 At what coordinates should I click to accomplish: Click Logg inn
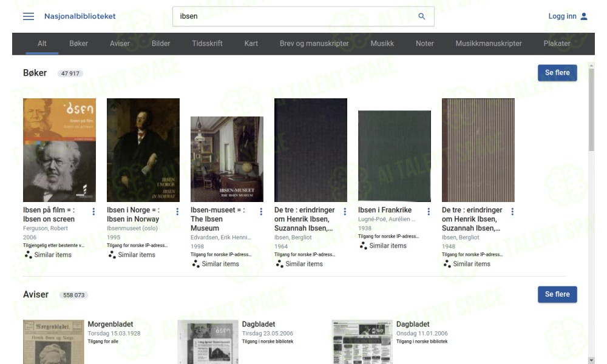(x=562, y=16)
